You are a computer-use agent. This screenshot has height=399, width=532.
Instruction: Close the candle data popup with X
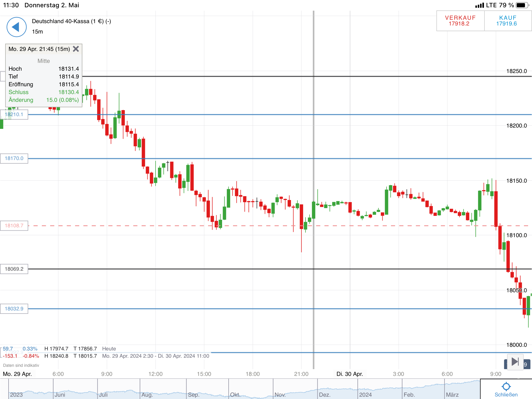pyautogui.click(x=76, y=49)
